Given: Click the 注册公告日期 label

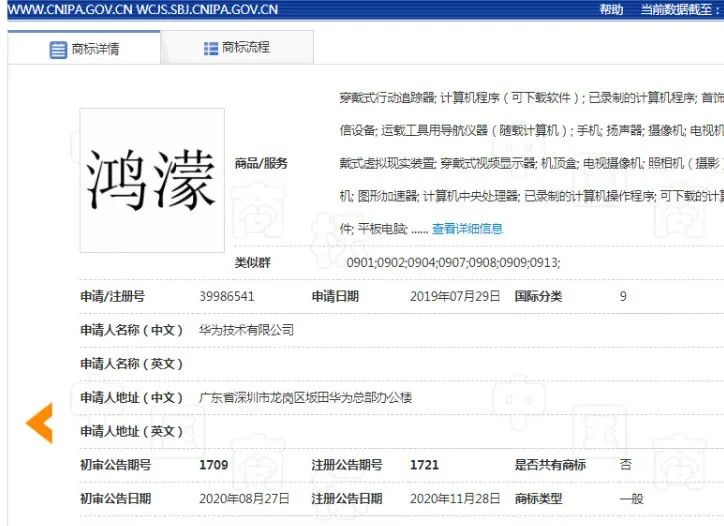Looking at the screenshot, I should (347, 499).
